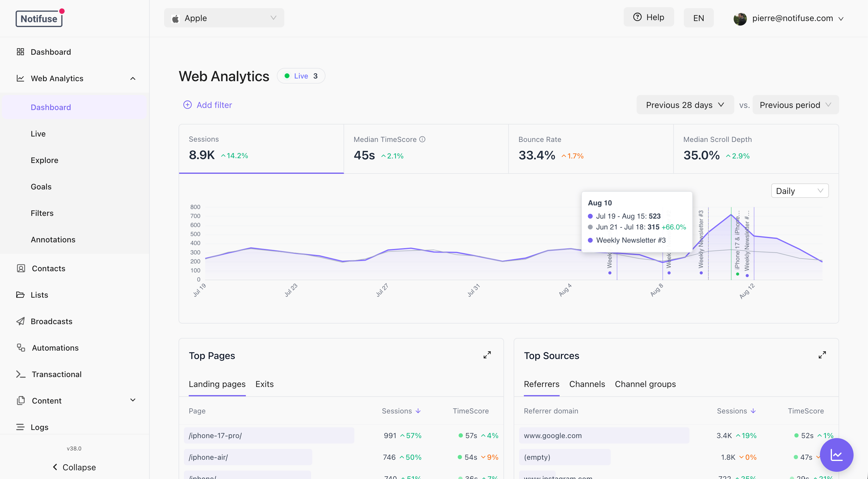
Task: Open the Goals sidebar item
Action: pos(74,187)
